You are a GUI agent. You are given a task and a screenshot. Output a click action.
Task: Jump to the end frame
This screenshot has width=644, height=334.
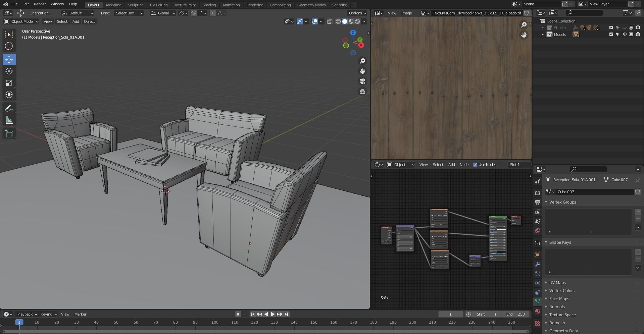[x=286, y=314]
